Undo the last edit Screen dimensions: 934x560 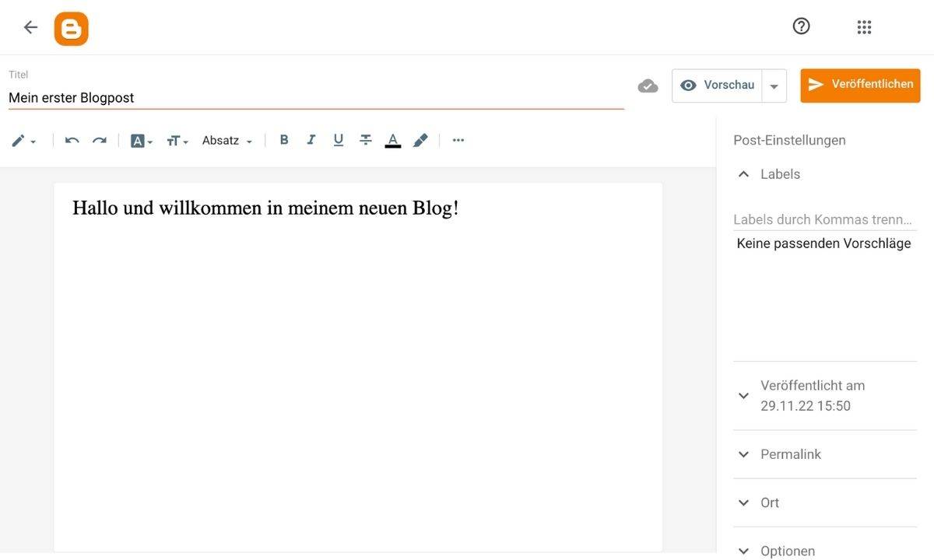(72, 141)
